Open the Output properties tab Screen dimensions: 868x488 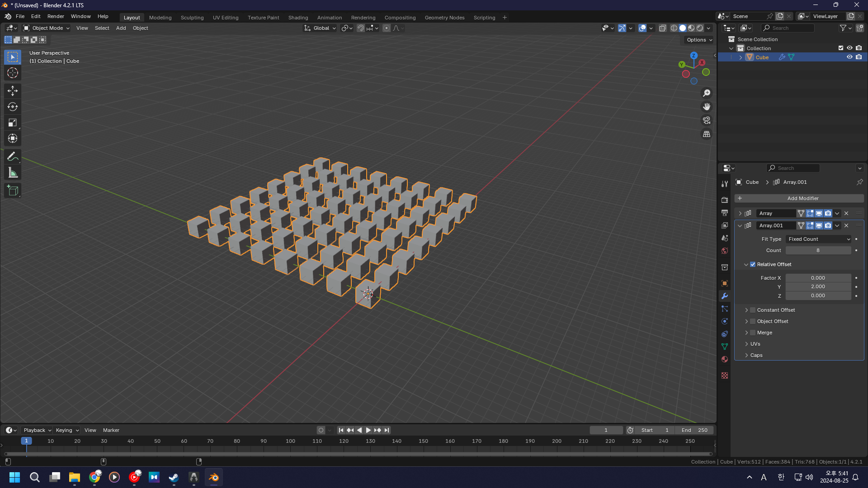725,212
